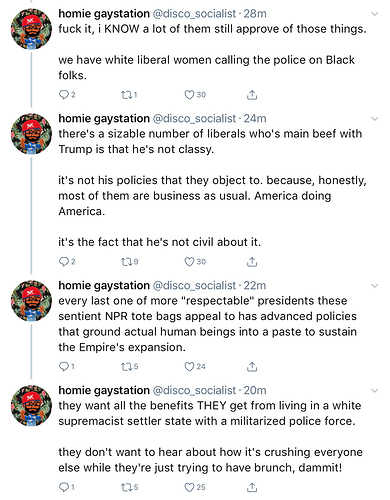390x500 pixels.
Task: Open homie gaystation name on 22m tweet
Action: coord(104,285)
